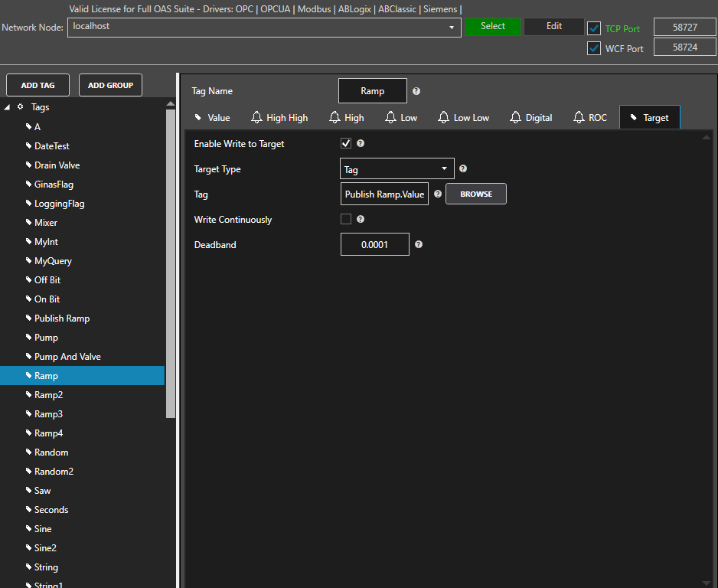Enable the Write Continuously checkbox
This screenshot has height=588, width=718.
click(346, 219)
